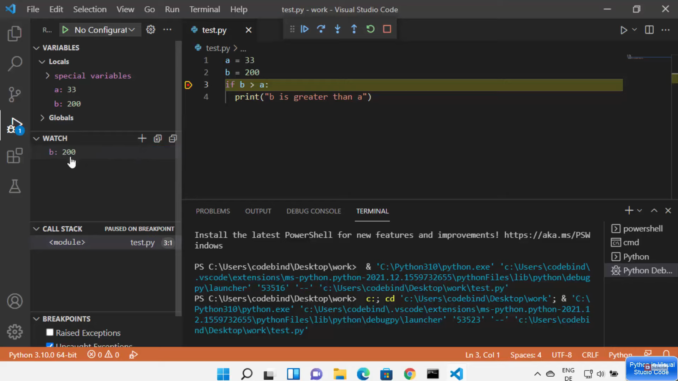This screenshot has width=678, height=381.
Task: Open errors and warnings count
Action: tap(103, 355)
